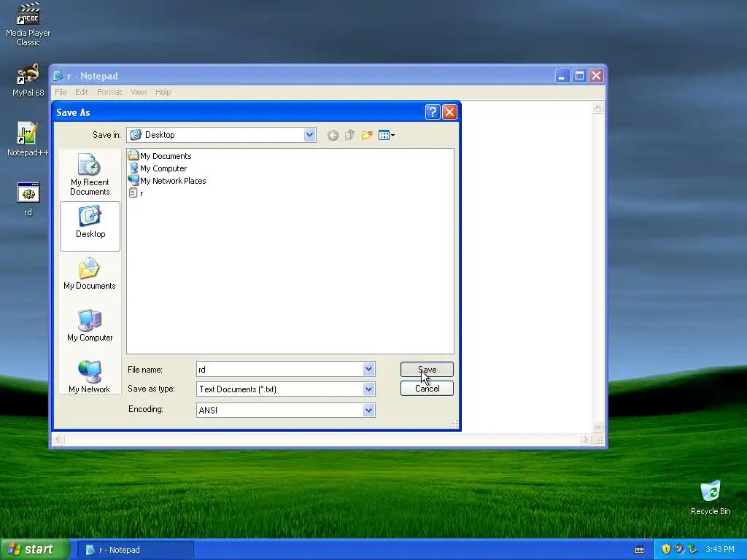Click the Help question mark button in dialog
747x560 pixels.
pyautogui.click(x=433, y=112)
